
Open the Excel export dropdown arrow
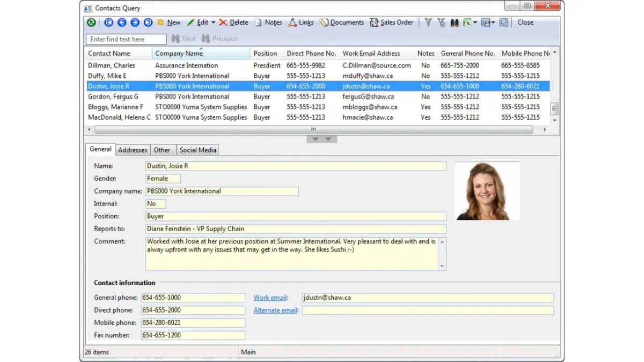point(474,23)
